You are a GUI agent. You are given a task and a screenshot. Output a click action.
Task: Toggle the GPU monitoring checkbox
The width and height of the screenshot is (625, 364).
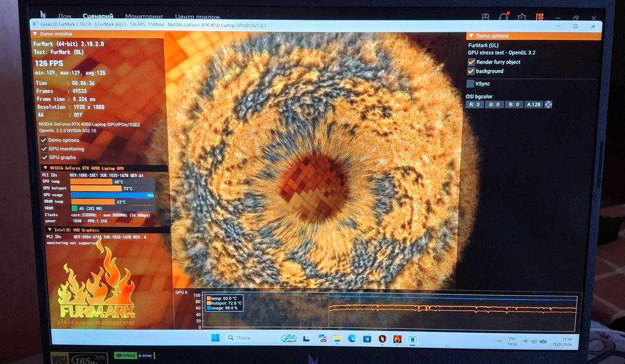click(44, 149)
